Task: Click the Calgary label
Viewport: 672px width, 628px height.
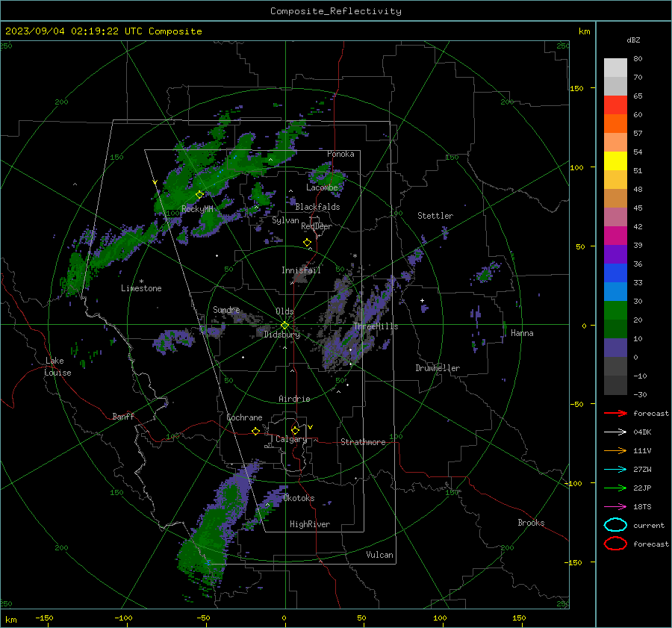Action: click(x=291, y=439)
